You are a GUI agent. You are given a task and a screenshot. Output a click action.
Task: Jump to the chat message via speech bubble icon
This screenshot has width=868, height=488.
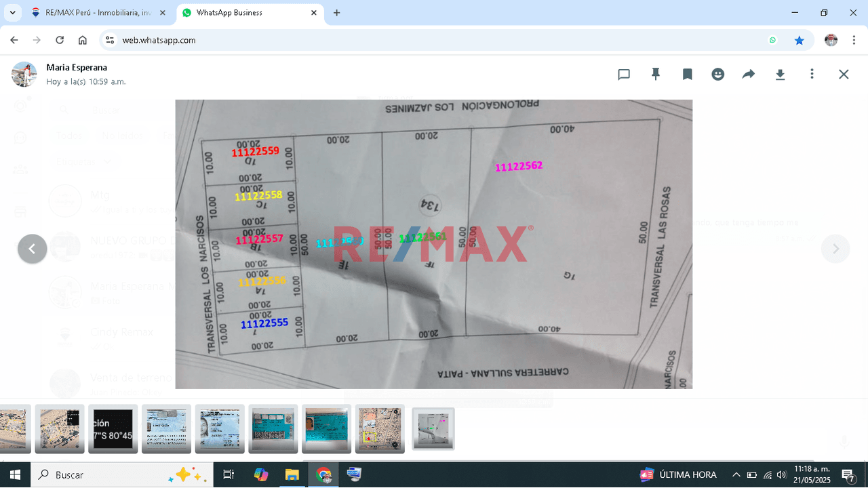(x=624, y=74)
